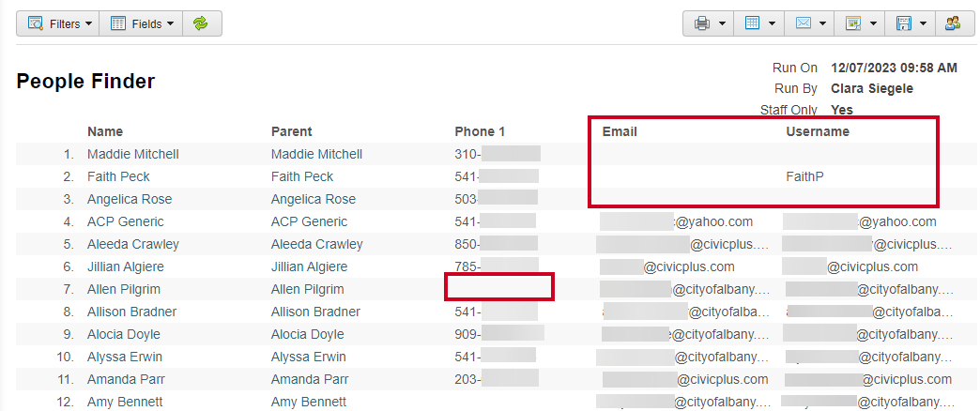980x411 pixels.
Task: Open the Maddie Mitchell name link
Action: click(133, 154)
